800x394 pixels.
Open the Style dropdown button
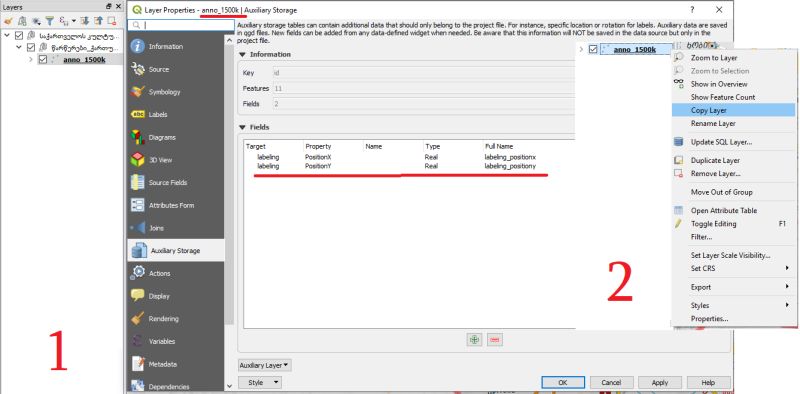pos(260,382)
